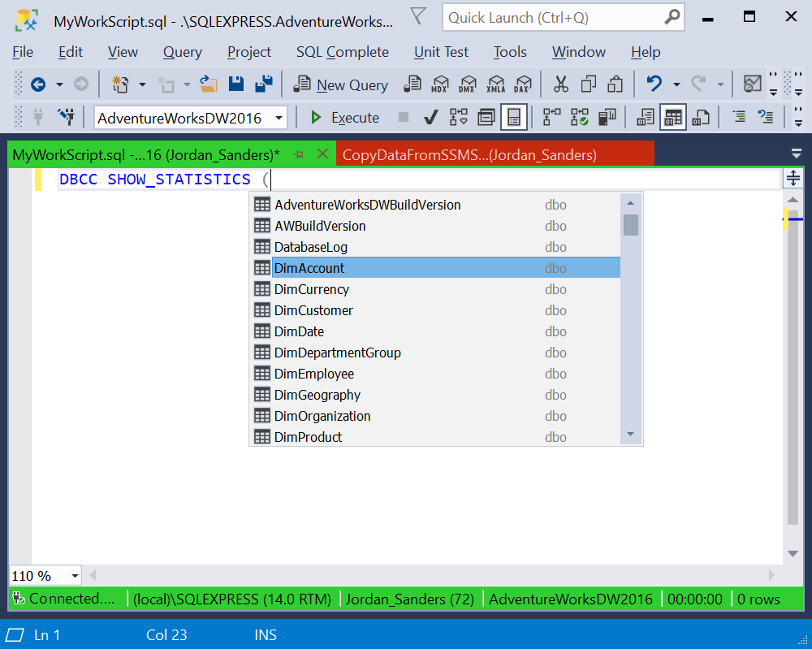Click the feedback funnel icon in title bar

[x=418, y=16]
